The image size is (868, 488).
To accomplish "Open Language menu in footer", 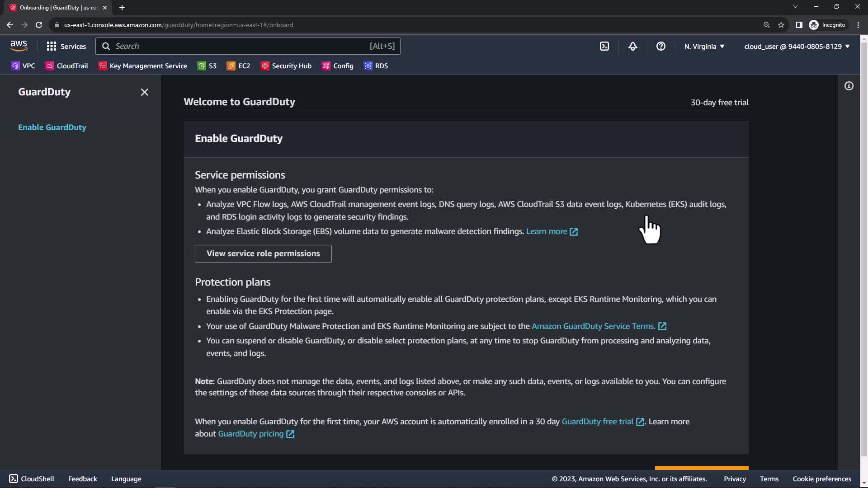I will (126, 479).
